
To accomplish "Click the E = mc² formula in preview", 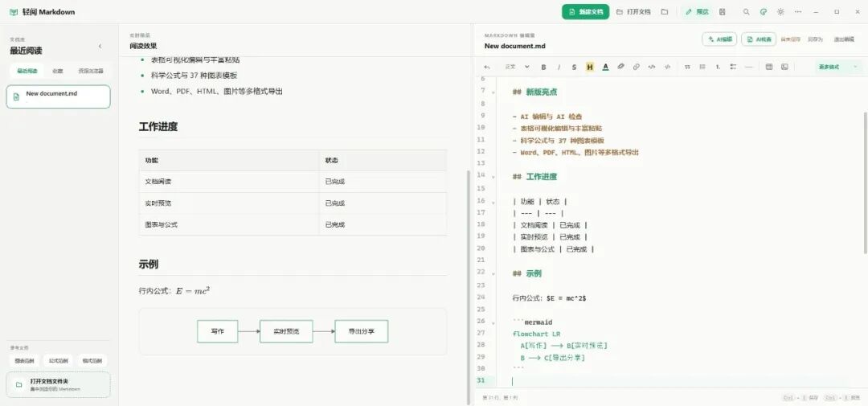I will [x=193, y=290].
